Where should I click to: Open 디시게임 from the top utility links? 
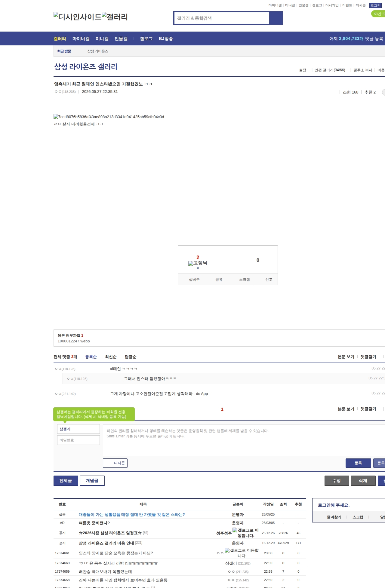click(x=332, y=5)
